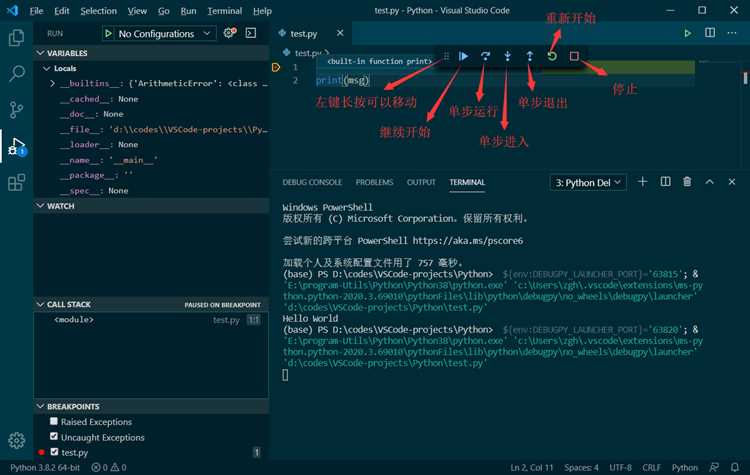Open launch.json configuration gear
750x475 pixels.
[230, 33]
